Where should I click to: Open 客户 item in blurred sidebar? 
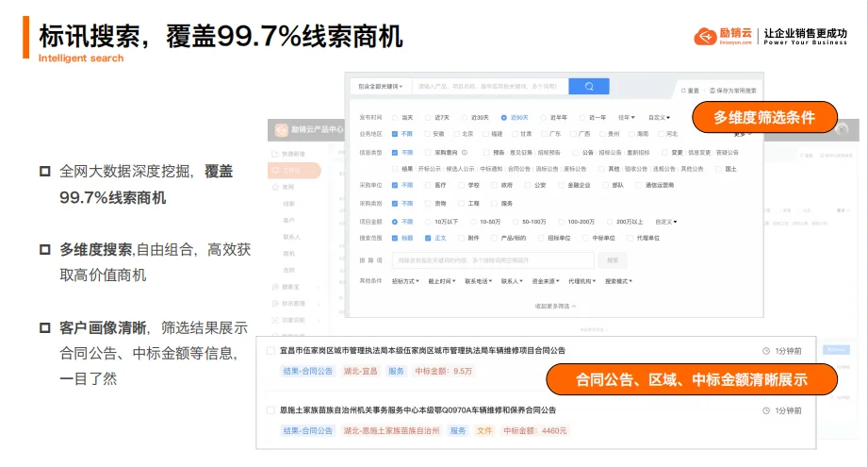[289, 221]
